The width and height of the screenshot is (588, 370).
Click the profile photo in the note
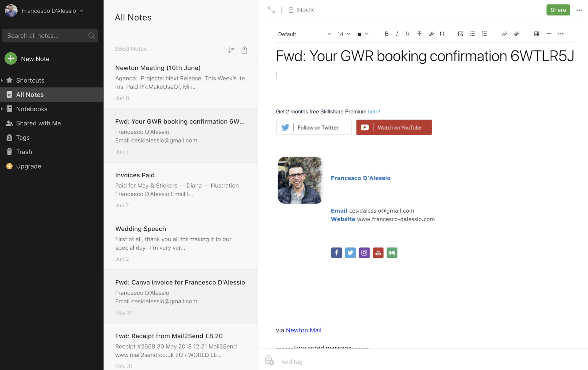[x=300, y=180]
